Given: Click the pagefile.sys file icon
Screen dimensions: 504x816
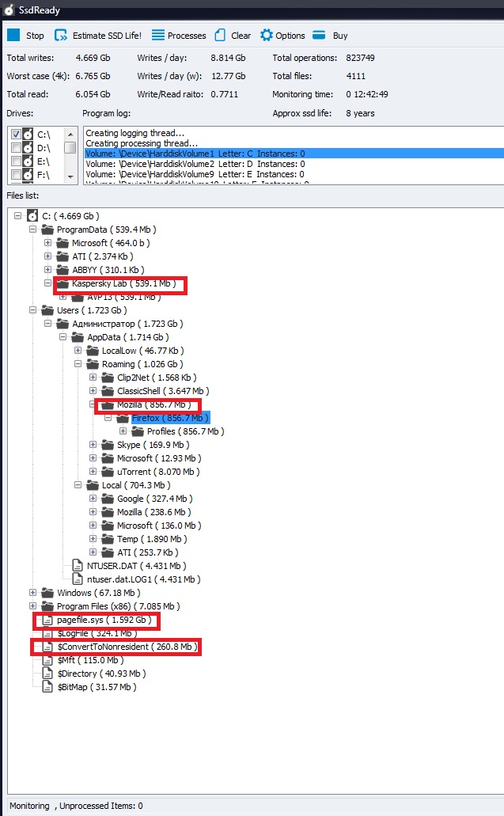Looking at the screenshot, I should (x=47, y=620).
